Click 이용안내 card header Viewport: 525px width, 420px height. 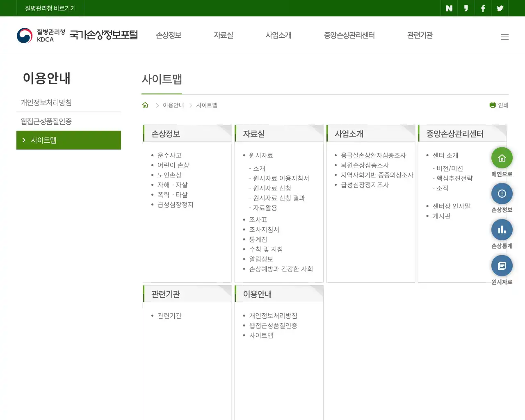click(279, 294)
